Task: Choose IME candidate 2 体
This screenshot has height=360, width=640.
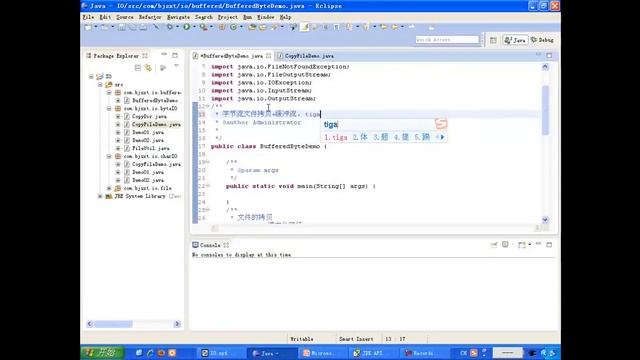Action: [x=360, y=137]
